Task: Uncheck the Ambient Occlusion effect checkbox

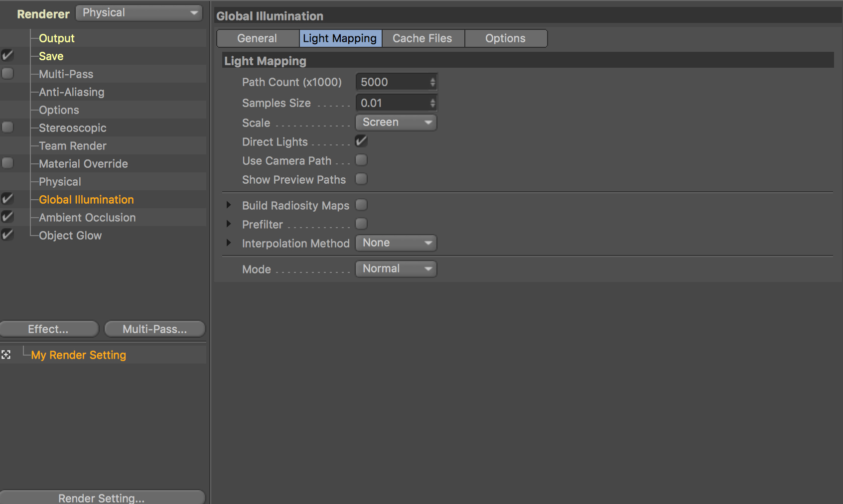Action: (x=7, y=217)
